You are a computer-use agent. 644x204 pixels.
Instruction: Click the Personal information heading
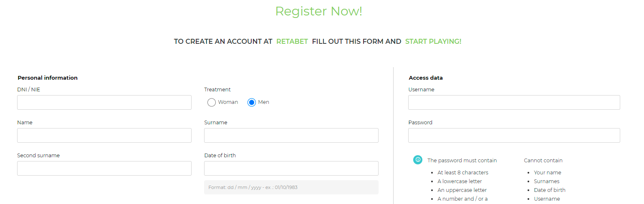[x=48, y=78]
